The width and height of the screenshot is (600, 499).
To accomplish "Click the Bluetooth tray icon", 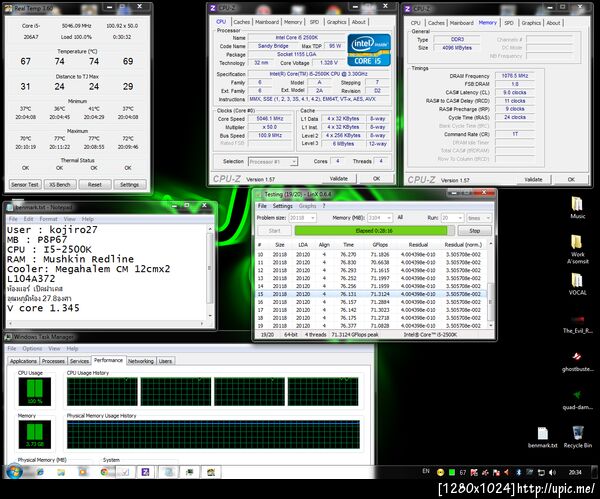I will (x=519, y=473).
